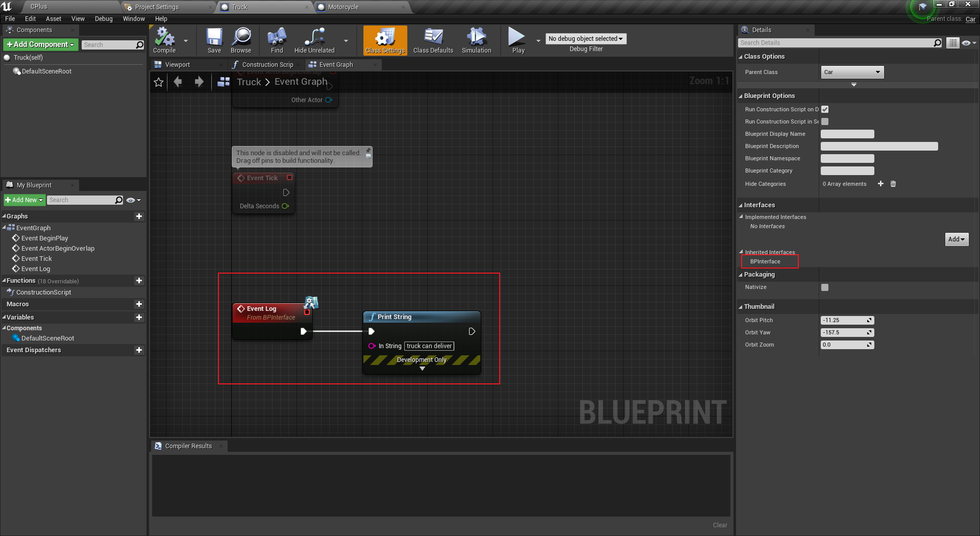The height and width of the screenshot is (536, 980).
Task: Open Parent Class dropdown showing Car
Action: pyautogui.click(x=852, y=72)
